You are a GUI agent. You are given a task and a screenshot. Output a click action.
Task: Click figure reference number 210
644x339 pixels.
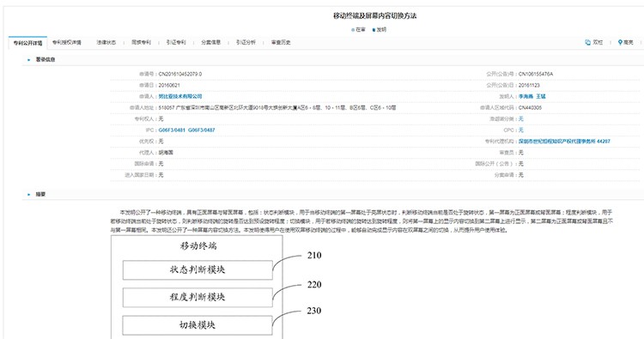pos(314,255)
